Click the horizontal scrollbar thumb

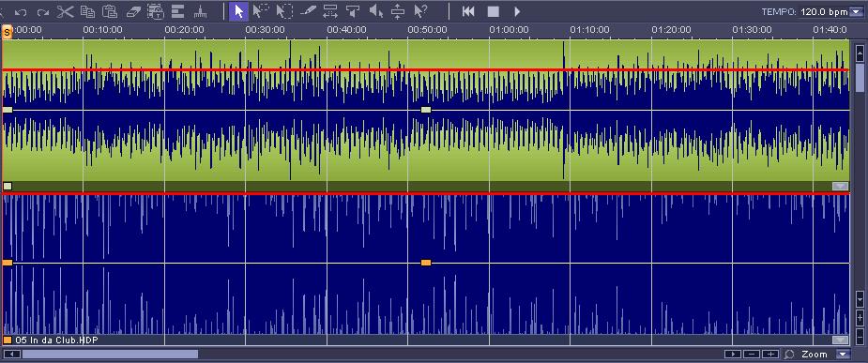point(110,355)
